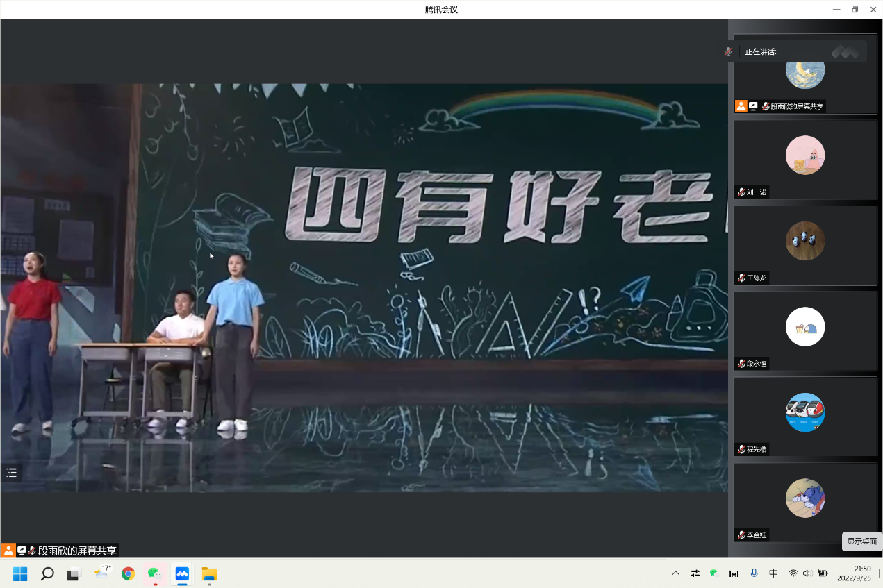Open the Tencent Meeting app from the taskbar
The image size is (883, 588).
tap(181, 574)
